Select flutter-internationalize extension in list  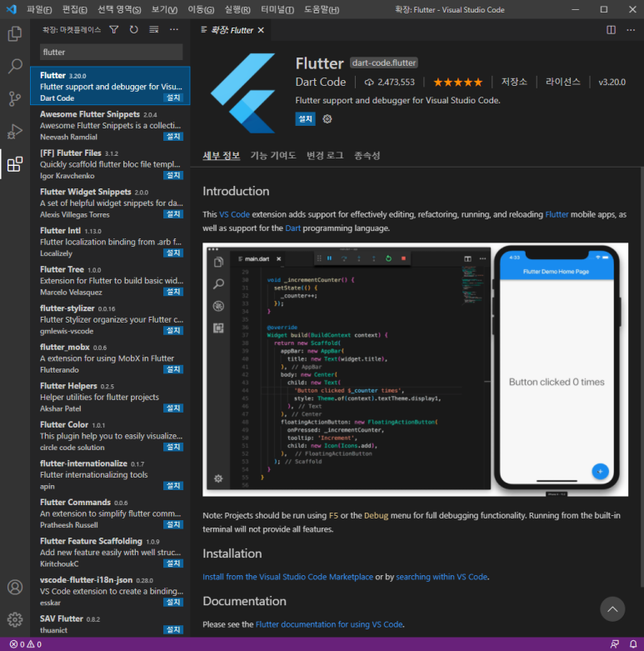pyautogui.click(x=110, y=474)
